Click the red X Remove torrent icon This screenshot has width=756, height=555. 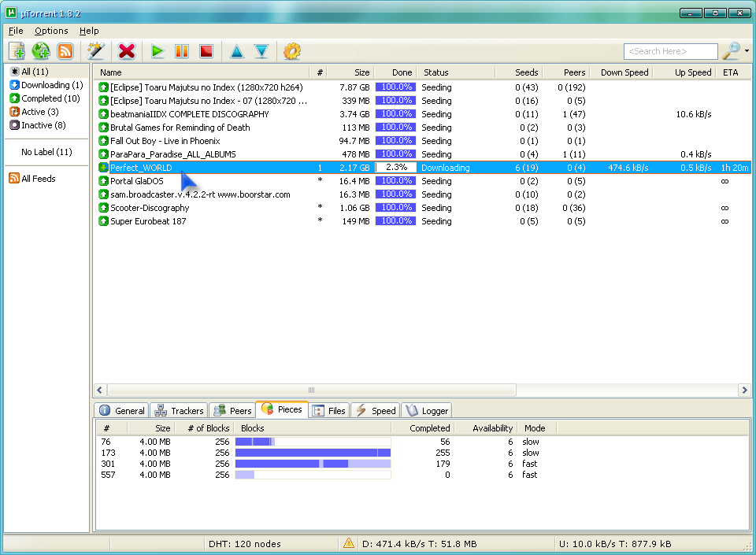click(126, 51)
